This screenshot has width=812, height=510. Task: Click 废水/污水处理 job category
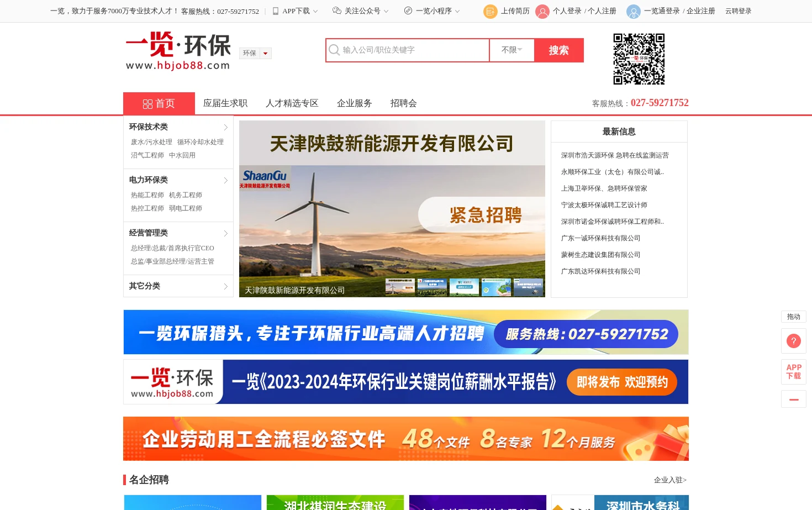click(151, 142)
